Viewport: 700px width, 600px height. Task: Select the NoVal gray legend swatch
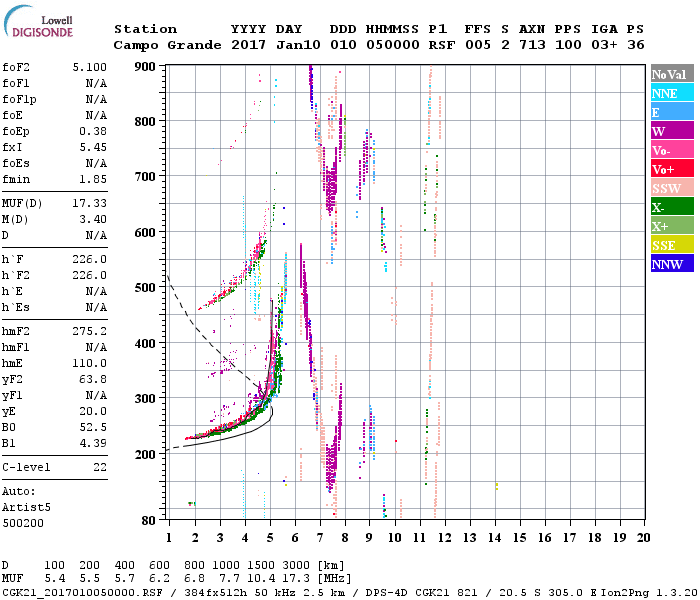click(x=672, y=74)
